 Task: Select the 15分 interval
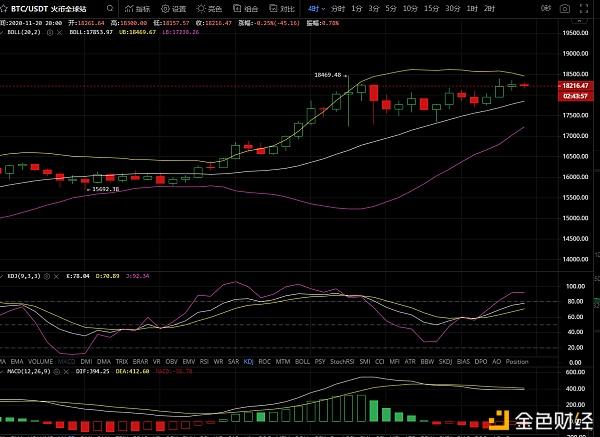(432, 8)
